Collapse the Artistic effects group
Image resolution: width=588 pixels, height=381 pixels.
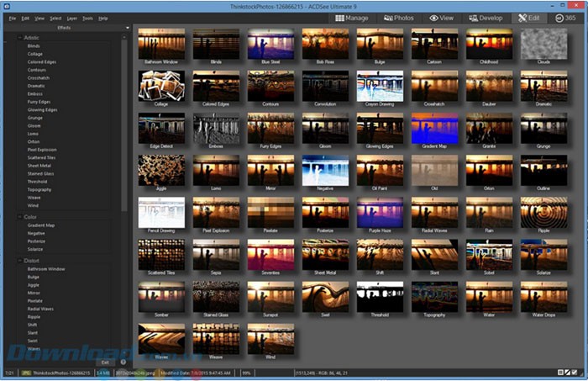20,37
